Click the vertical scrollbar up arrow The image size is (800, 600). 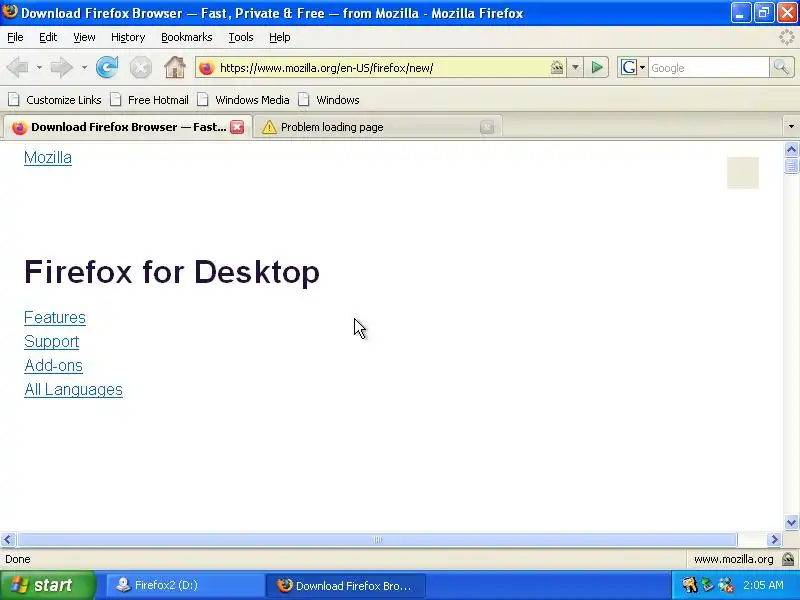pos(791,149)
